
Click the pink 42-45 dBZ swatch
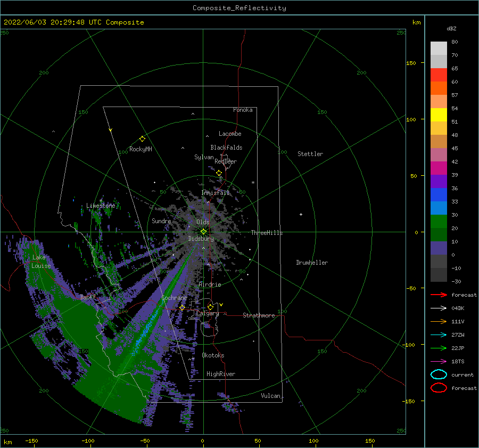(439, 155)
